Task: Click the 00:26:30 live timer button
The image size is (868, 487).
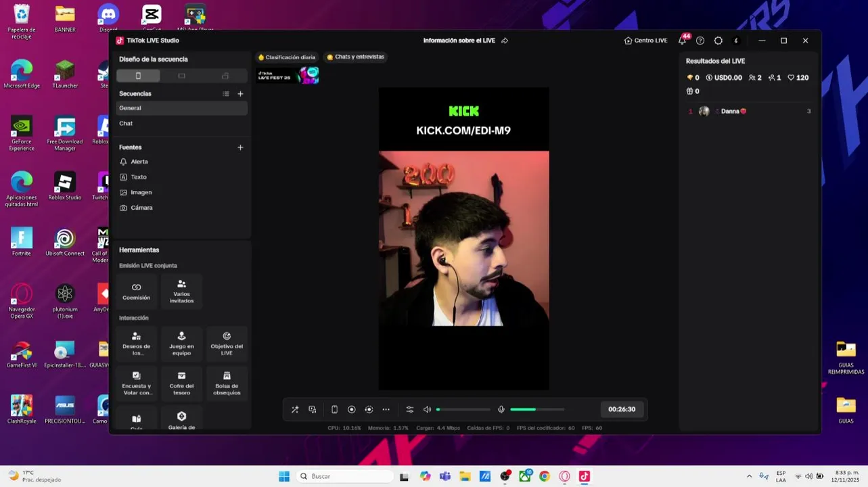Action: [x=622, y=409]
